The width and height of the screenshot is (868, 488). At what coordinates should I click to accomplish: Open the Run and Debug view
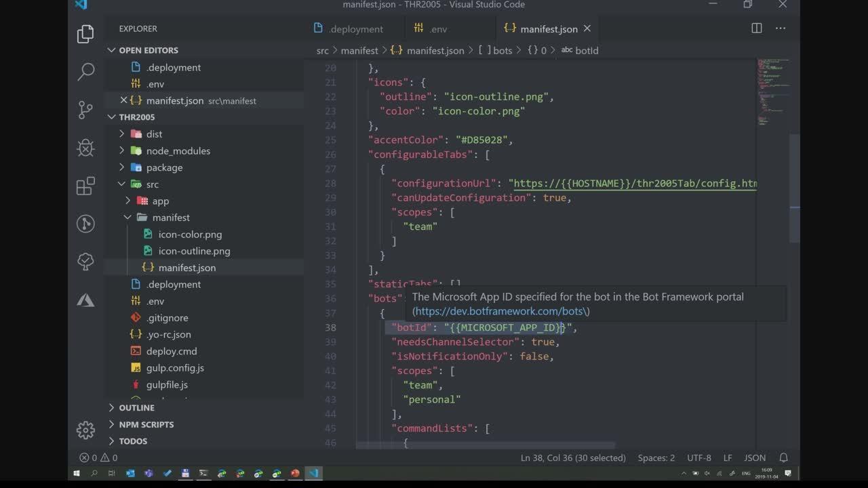(85, 148)
